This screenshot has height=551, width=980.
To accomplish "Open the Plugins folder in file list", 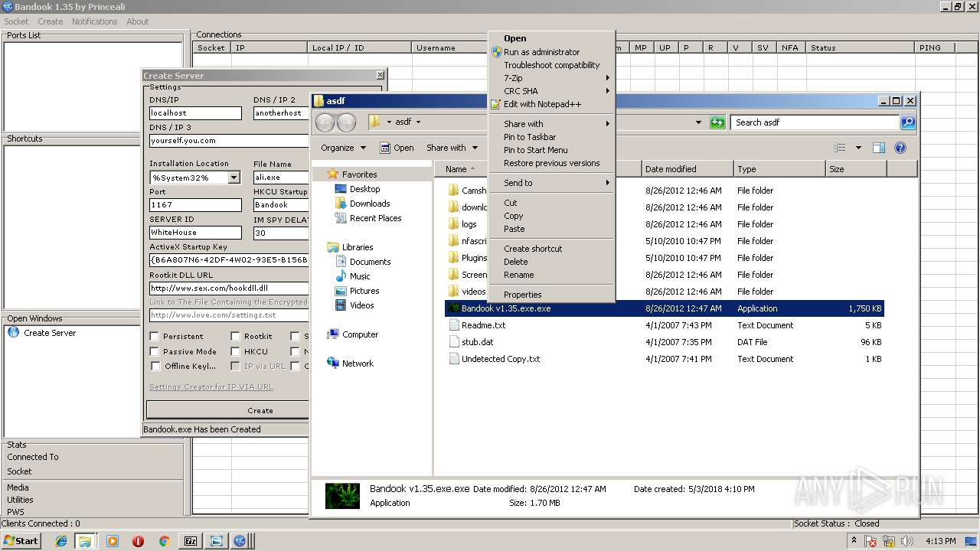I will 467,258.
